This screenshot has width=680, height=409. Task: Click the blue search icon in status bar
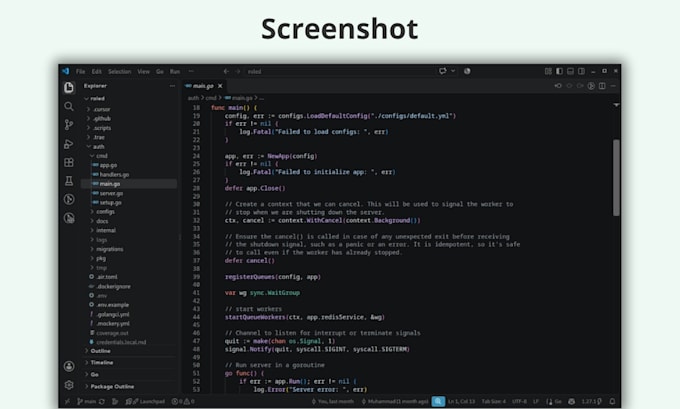pyautogui.click(x=438, y=402)
